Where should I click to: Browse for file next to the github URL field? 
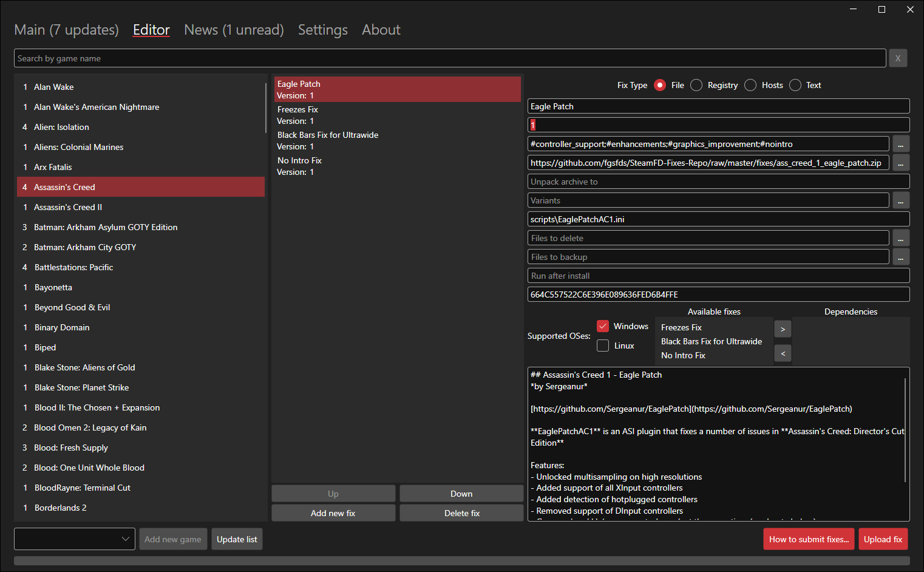(901, 163)
